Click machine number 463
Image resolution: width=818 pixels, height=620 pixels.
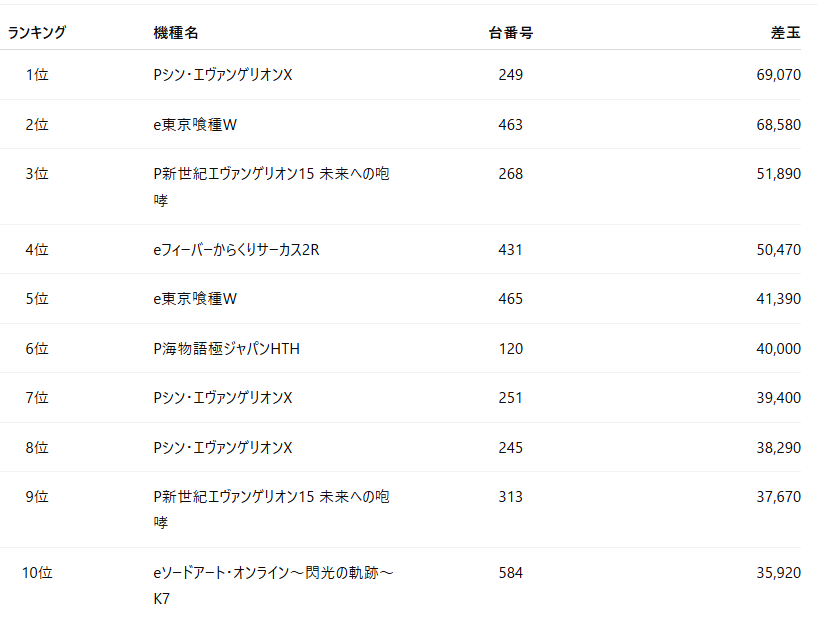pos(511,125)
